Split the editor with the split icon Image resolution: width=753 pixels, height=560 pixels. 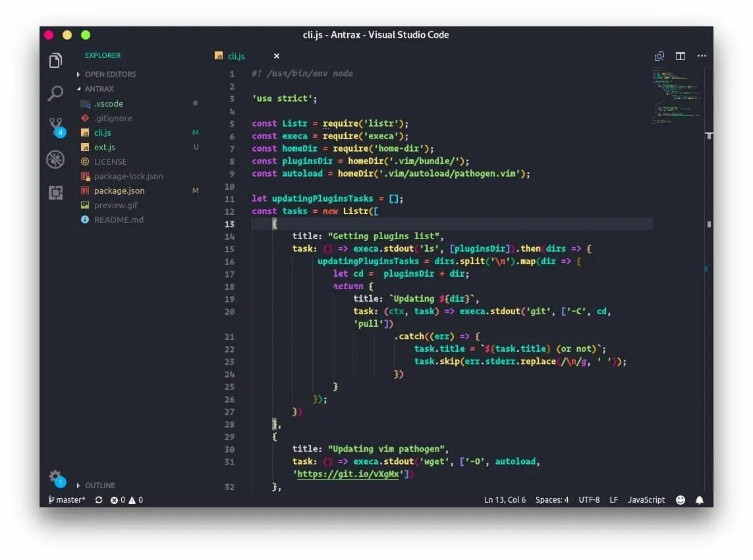click(x=681, y=56)
